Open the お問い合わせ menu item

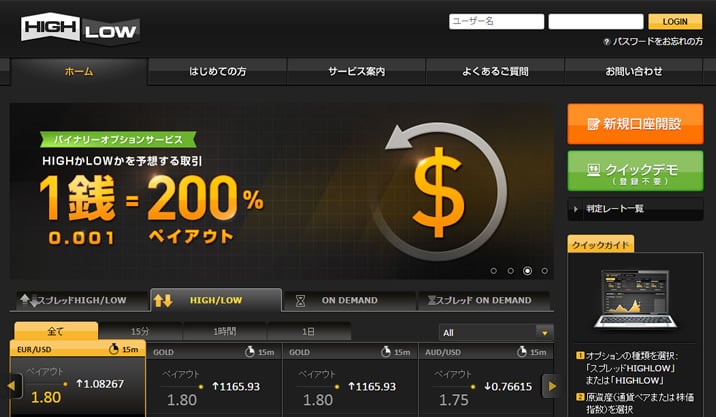[x=634, y=72]
